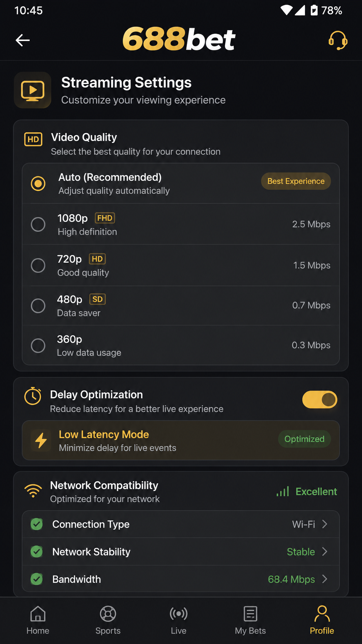This screenshot has width=362, height=644.
Task: Disable the Delay Optimization switch
Action: click(x=320, y=399)
